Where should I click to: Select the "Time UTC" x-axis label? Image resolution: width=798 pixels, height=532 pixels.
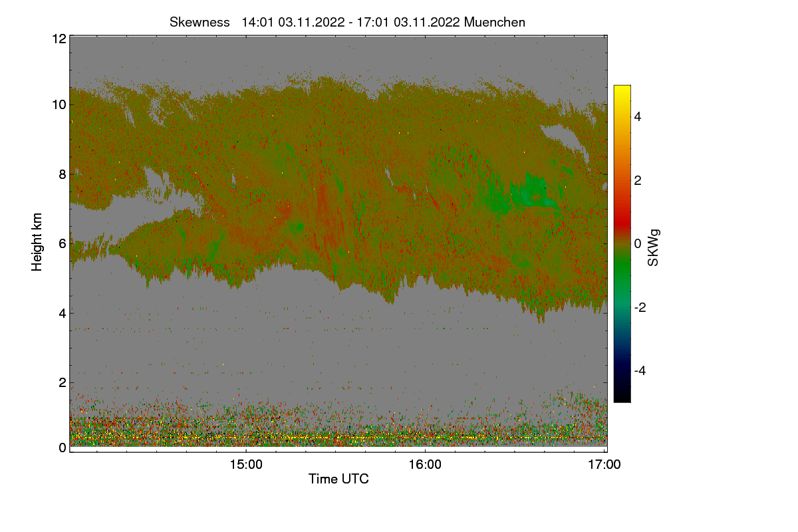[338, 479]
